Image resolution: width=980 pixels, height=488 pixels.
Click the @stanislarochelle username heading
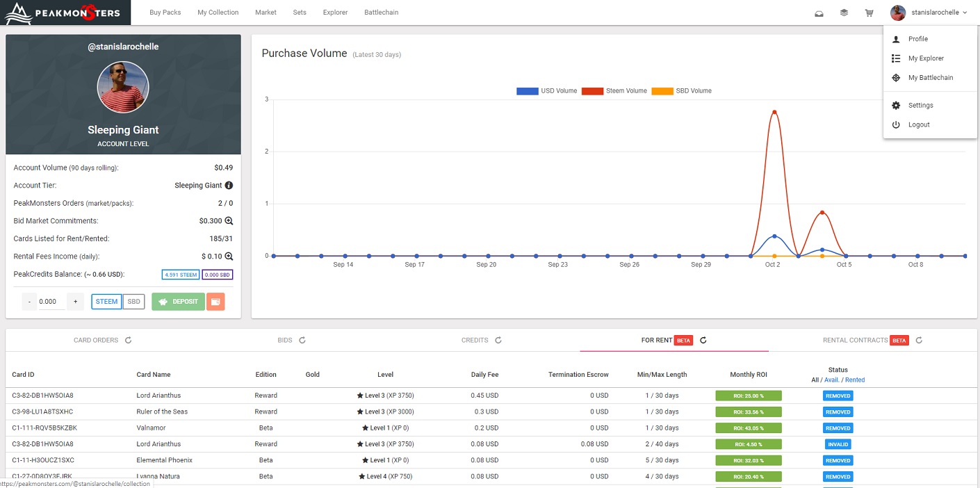(x=123, y=47)
